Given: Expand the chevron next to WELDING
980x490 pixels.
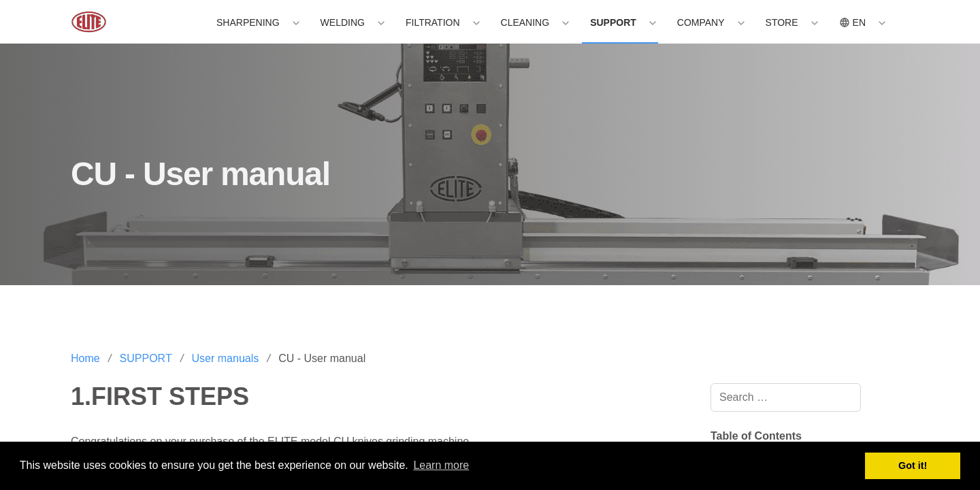Looking at the screenshot, I should (x=381, y=23).
